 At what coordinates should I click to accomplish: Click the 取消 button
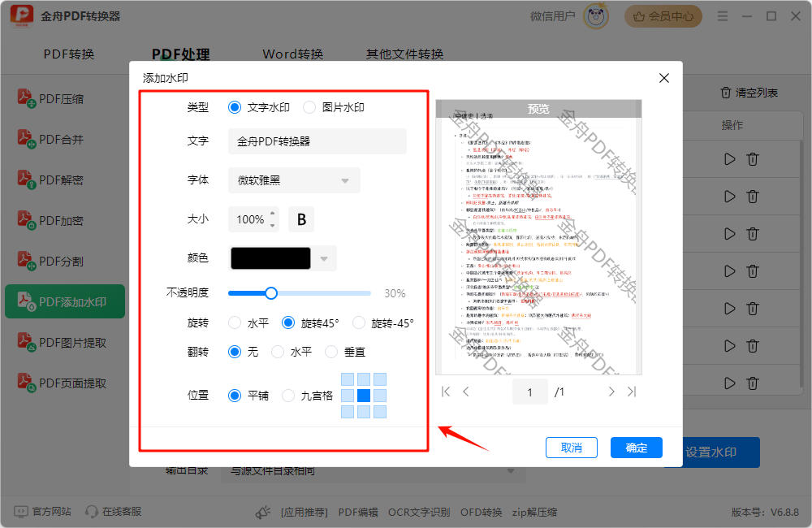(571, 448)
